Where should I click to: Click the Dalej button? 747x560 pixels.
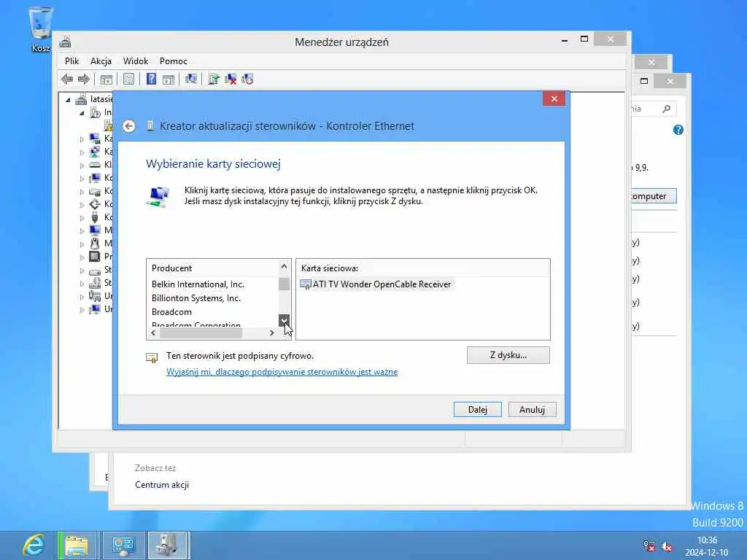click(477, 410)
